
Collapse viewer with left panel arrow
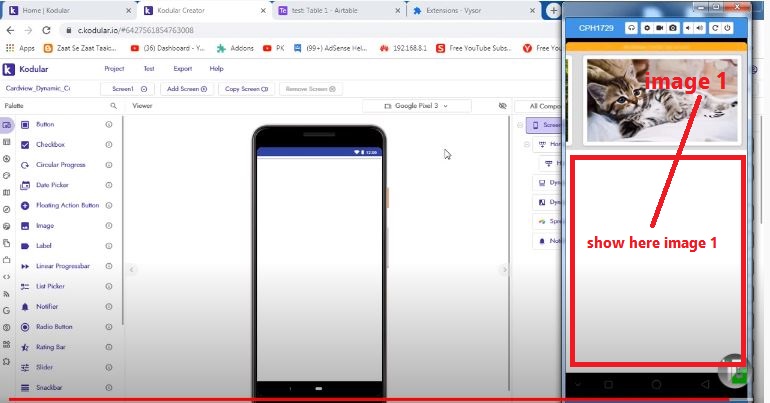click(x=132, y=269)
